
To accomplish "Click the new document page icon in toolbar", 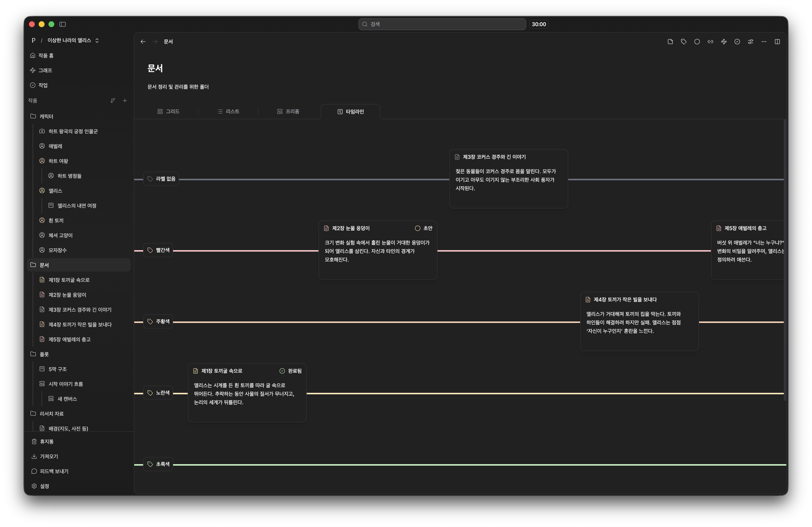I will coord(670,42).
